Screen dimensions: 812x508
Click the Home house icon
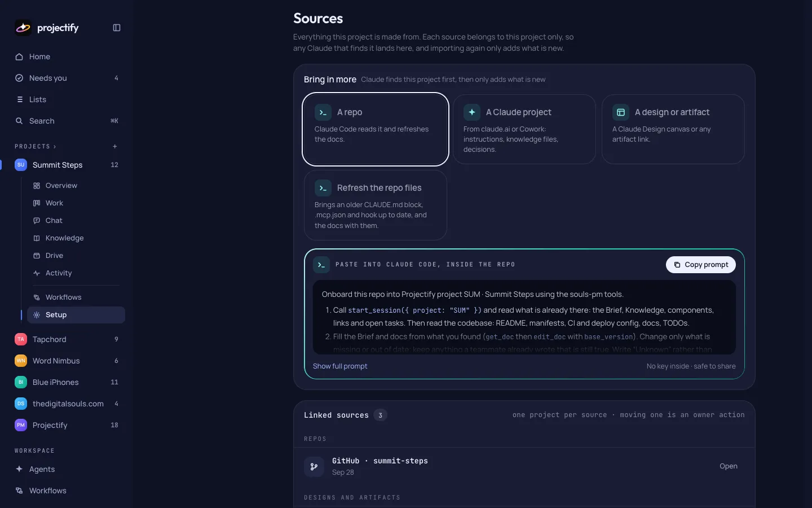click(19, 56)
